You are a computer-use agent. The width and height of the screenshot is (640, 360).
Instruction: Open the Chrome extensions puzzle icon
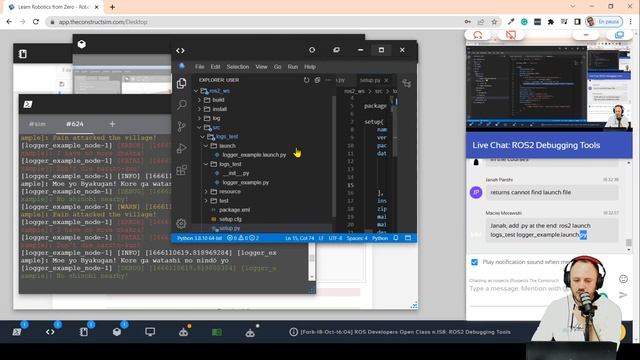(x=551, y=22)
